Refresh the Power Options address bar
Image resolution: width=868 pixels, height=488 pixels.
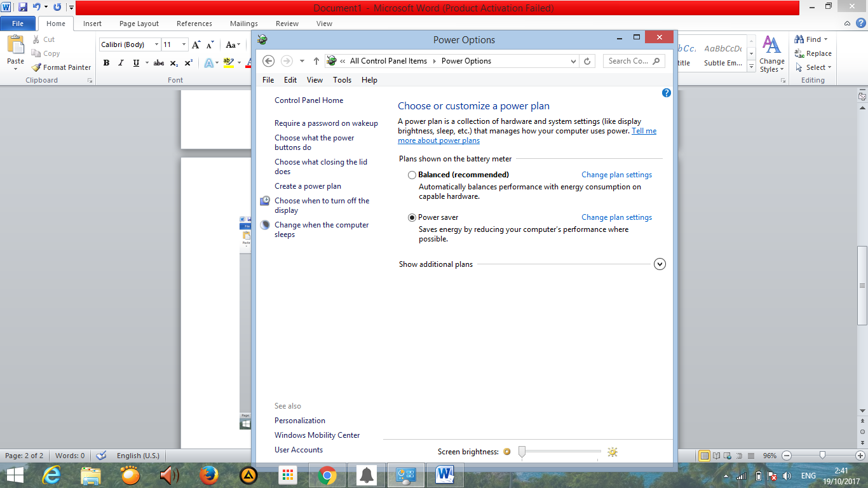(587, 61)
